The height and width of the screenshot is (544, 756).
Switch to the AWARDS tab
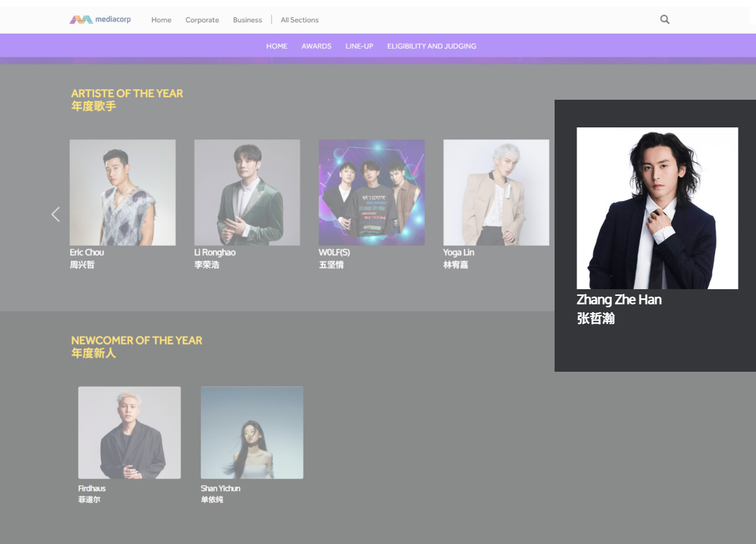click(316, 46)
